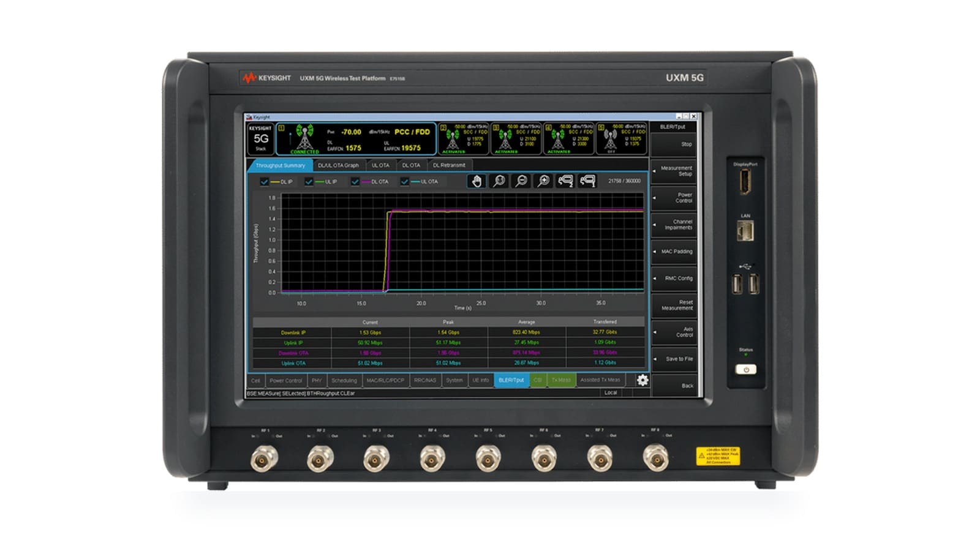Click the Downlink IP current value 1.53 Gbps
Image resolution: width=980 pixels, height=551 pixels.
point(370,332)
